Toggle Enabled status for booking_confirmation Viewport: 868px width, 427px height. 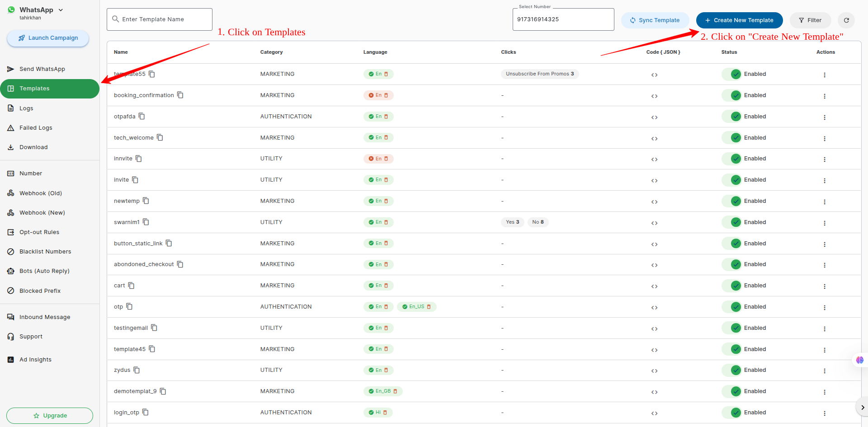(x=732, y=95)
